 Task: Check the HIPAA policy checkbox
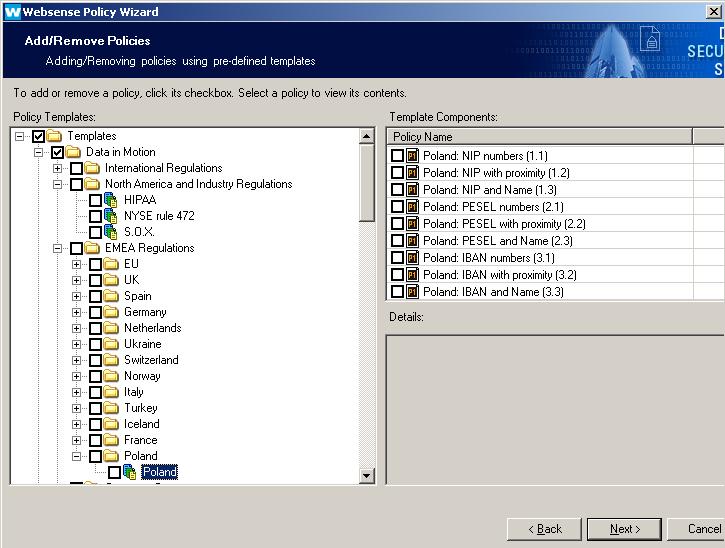pos(95,200)
